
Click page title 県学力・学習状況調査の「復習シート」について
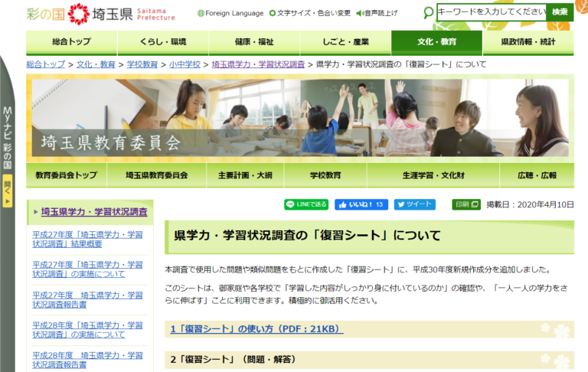coord(307,236)
